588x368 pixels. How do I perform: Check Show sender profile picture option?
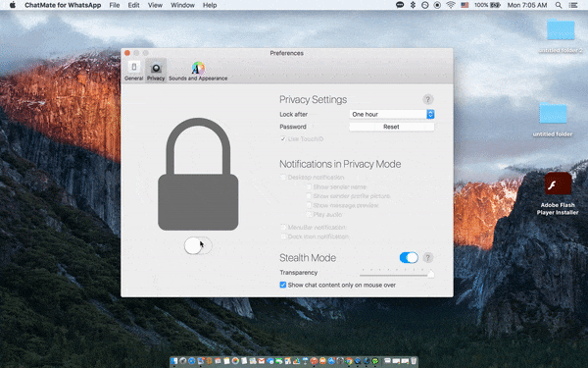(309, 196)
